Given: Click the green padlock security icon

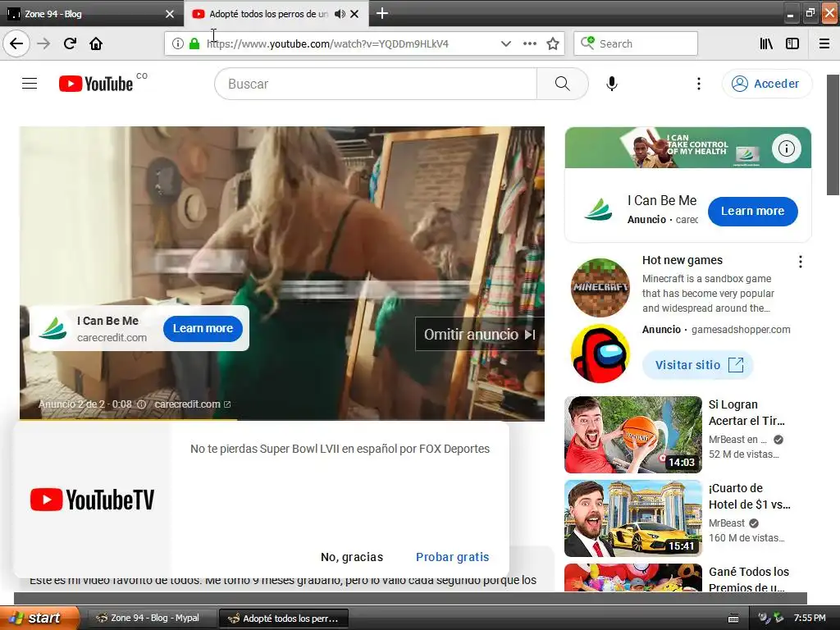Looking at the screenshot, I should tap(194, 43).
